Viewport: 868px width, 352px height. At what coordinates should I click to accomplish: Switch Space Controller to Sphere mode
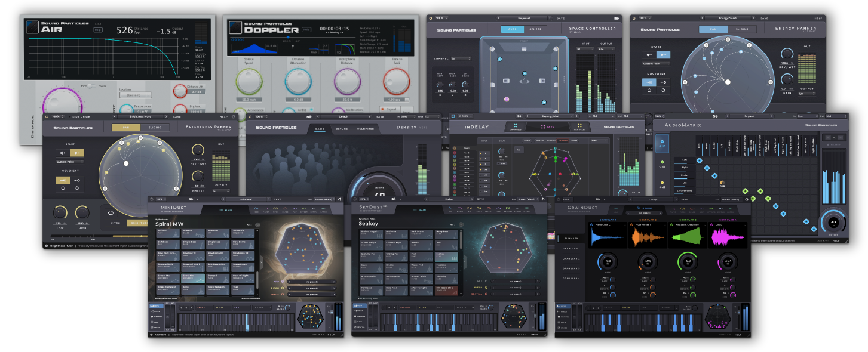536,29
